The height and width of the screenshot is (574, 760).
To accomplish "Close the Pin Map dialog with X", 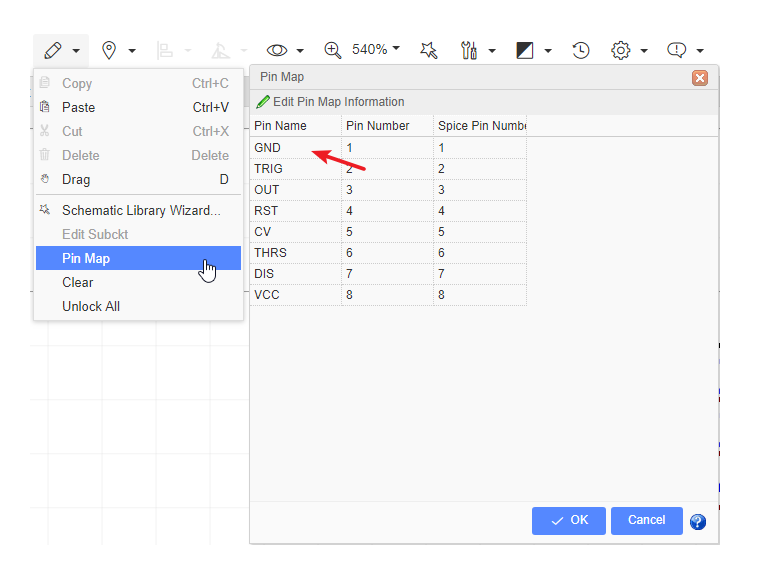I will tap(700, 77).
